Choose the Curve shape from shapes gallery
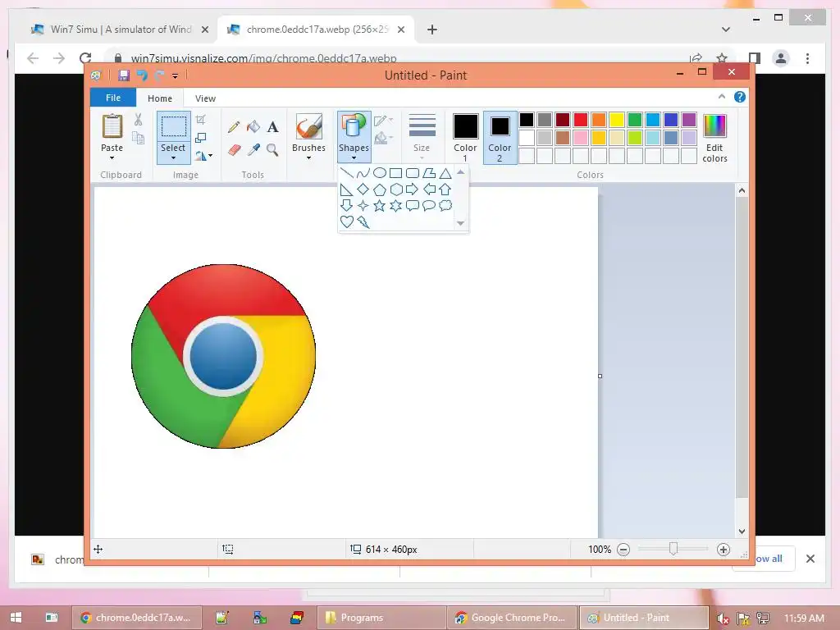 [363, 173]
